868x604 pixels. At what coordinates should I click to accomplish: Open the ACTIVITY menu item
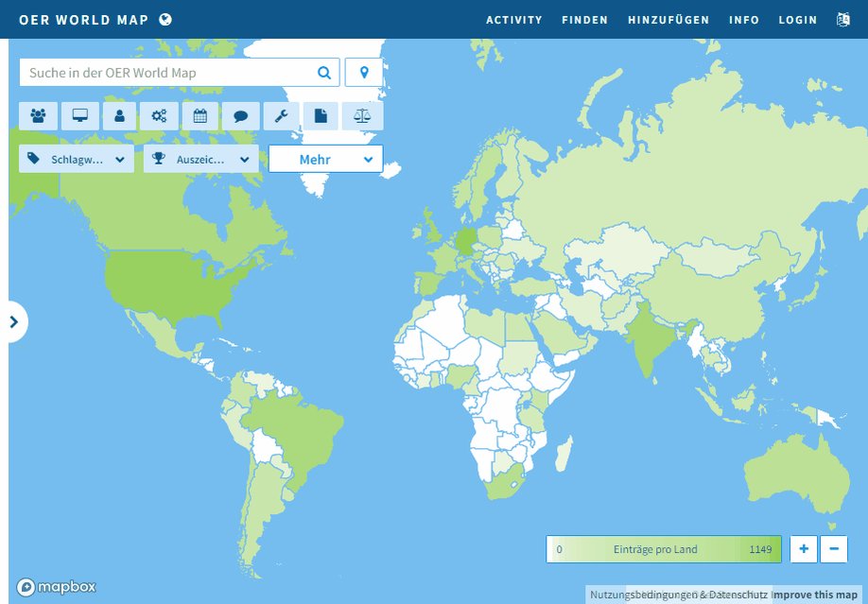(x=513, y=20)
